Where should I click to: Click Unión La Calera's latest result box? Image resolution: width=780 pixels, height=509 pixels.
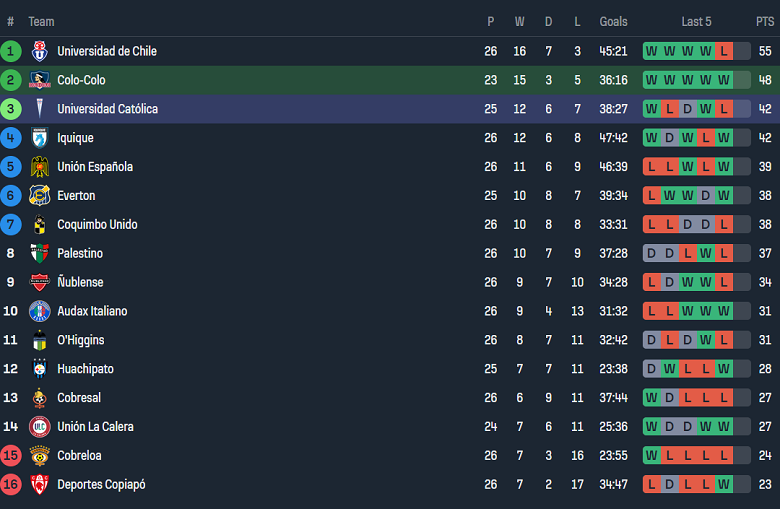click(x=724, y=427)
